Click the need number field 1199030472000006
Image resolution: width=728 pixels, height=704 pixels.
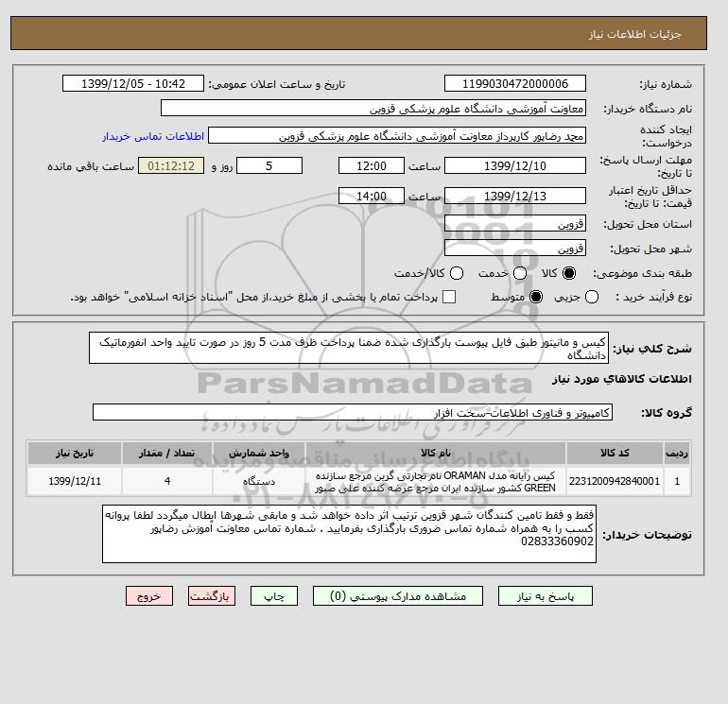(515, 83)
